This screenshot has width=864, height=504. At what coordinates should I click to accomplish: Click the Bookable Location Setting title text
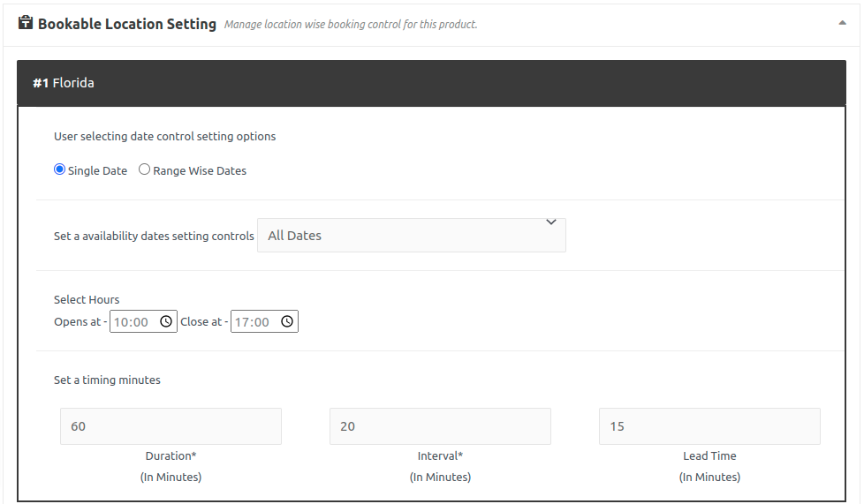pyautogui.click(x=127, y=24)
